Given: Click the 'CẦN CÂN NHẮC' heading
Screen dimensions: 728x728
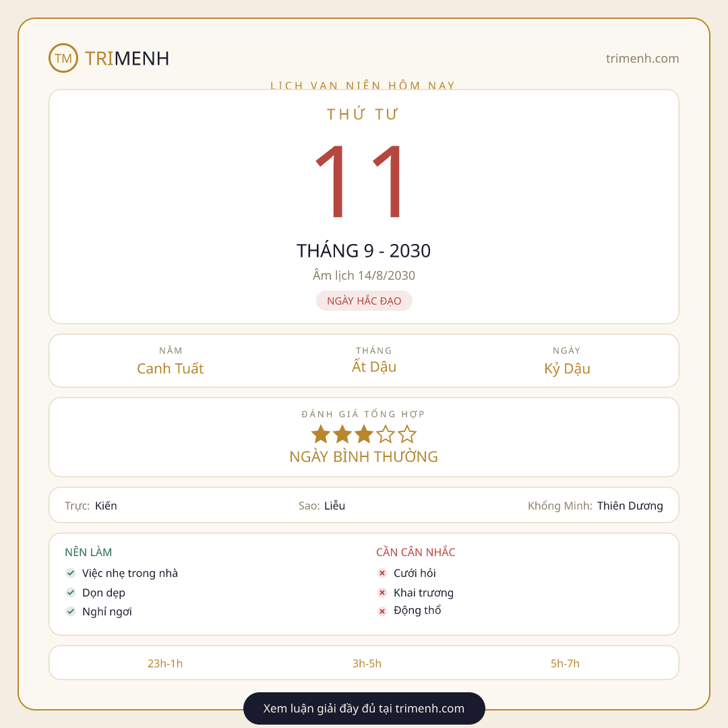Looking at the screenshot, I should [415, 552].
